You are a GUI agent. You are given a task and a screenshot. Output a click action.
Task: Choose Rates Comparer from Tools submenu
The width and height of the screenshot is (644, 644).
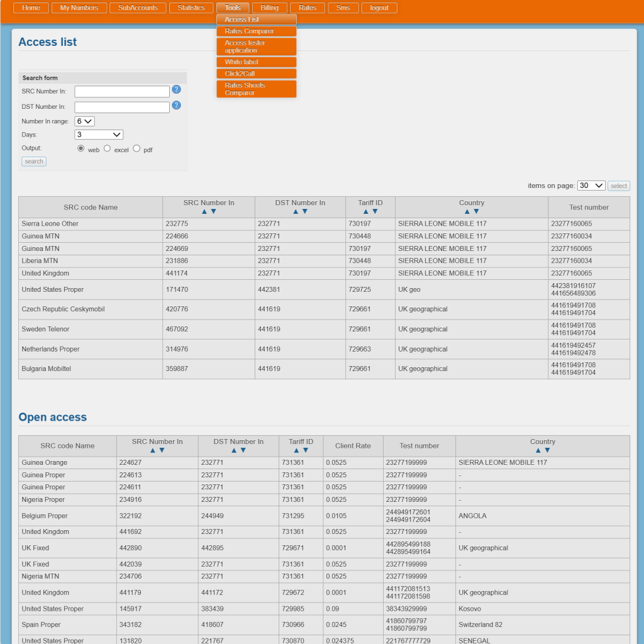(257, 31)
